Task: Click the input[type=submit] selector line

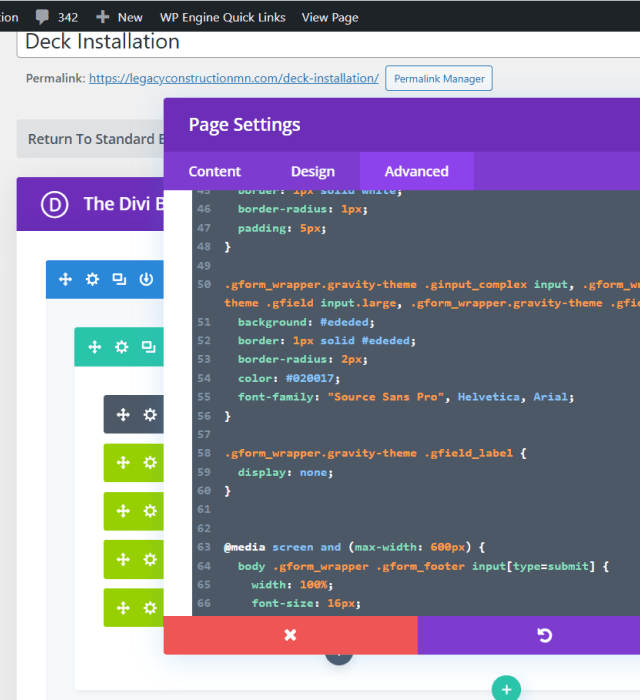Action: coord(423,566)
